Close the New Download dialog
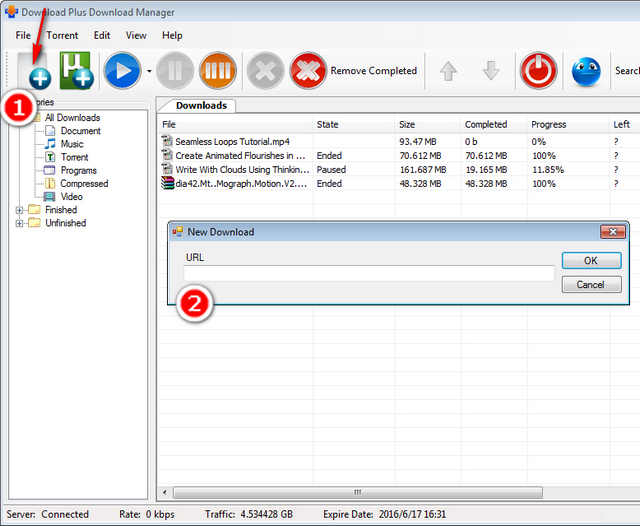This screenshot has width=640, height=526. pos(613,232)
